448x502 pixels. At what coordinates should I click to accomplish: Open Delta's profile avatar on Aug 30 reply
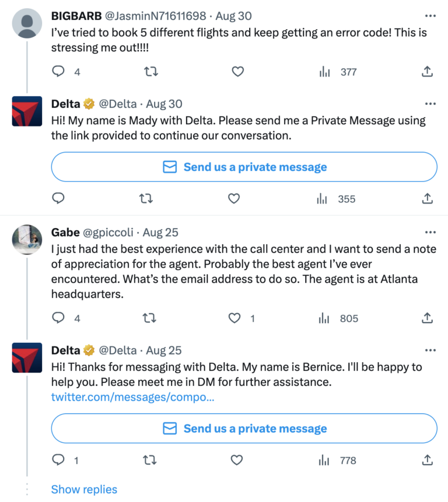pos(27,111)
